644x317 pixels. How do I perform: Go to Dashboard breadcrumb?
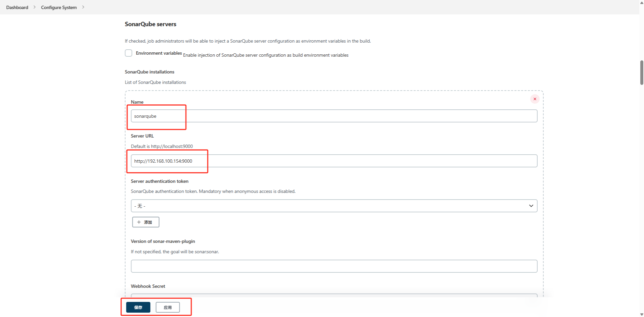point(17,7)
